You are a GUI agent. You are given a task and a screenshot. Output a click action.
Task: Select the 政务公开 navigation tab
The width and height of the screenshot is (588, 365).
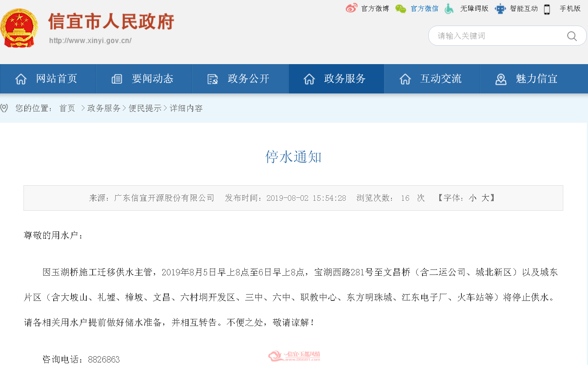click(x=240, y=79)
